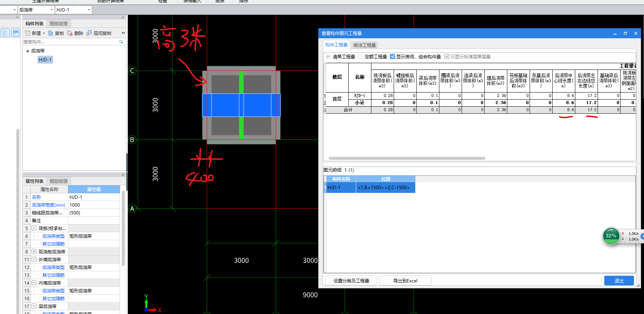Collapse the 后浇带 tree node

pos(27,51)
